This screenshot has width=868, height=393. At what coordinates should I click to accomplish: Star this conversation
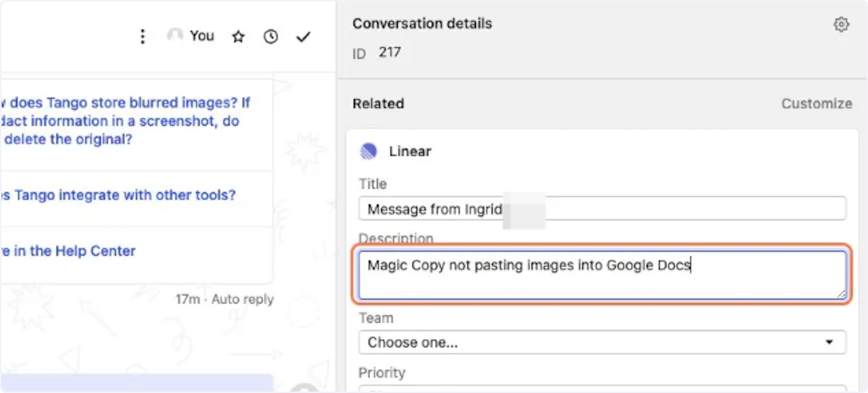click(238, 36)
